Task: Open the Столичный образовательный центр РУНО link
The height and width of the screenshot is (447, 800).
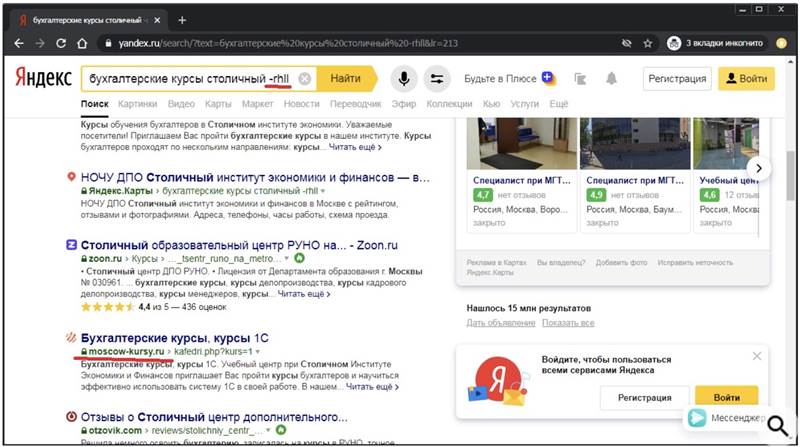Action: click(239, 245)
